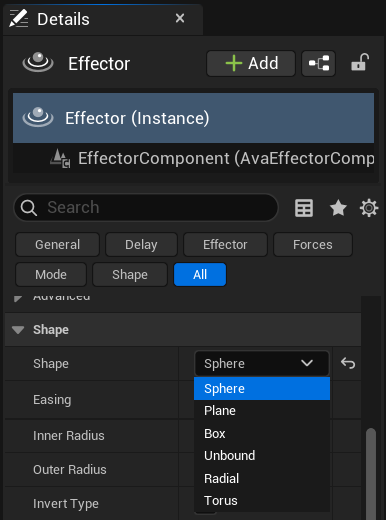The width and height of the screenshot is (386, 520).
Task: Expand the Advanced section arrow
Action: point(18,298)
